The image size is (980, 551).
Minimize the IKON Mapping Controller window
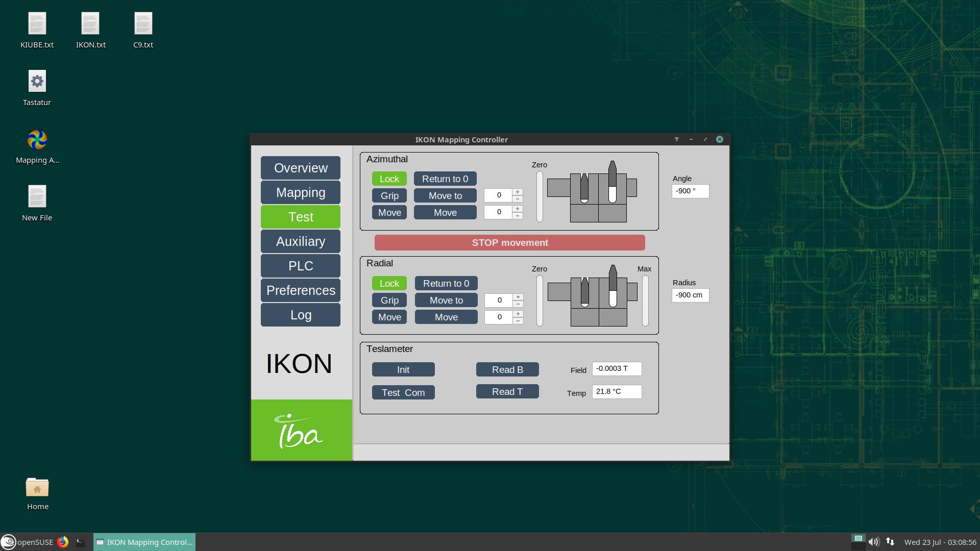tap(691, 139)
